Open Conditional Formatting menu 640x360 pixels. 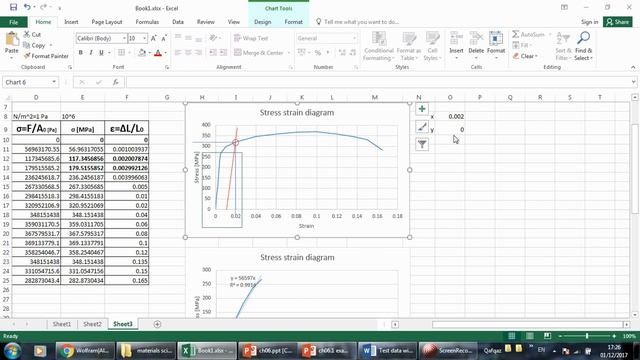tap(378, 46)
